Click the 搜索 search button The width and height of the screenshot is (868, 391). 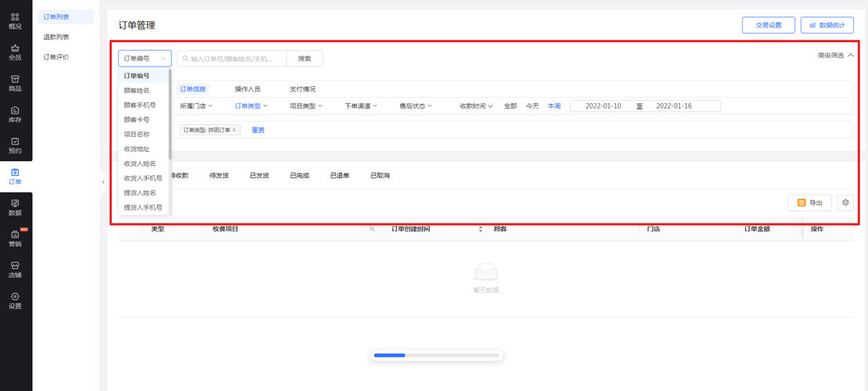304,59
